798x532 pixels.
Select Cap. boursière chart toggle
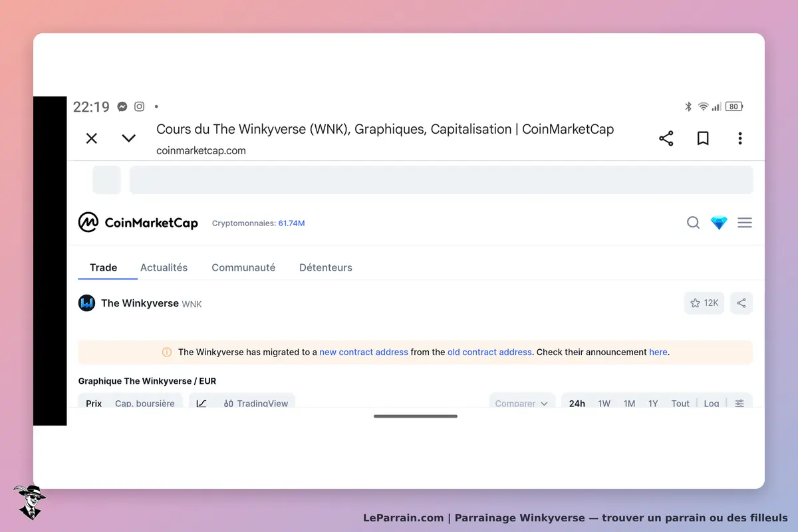145,403
